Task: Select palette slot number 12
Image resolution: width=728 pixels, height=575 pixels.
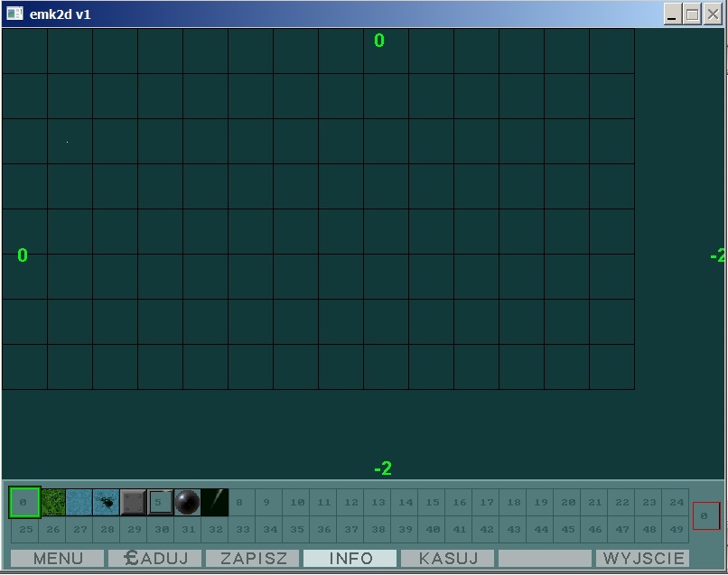Action: 350,503
